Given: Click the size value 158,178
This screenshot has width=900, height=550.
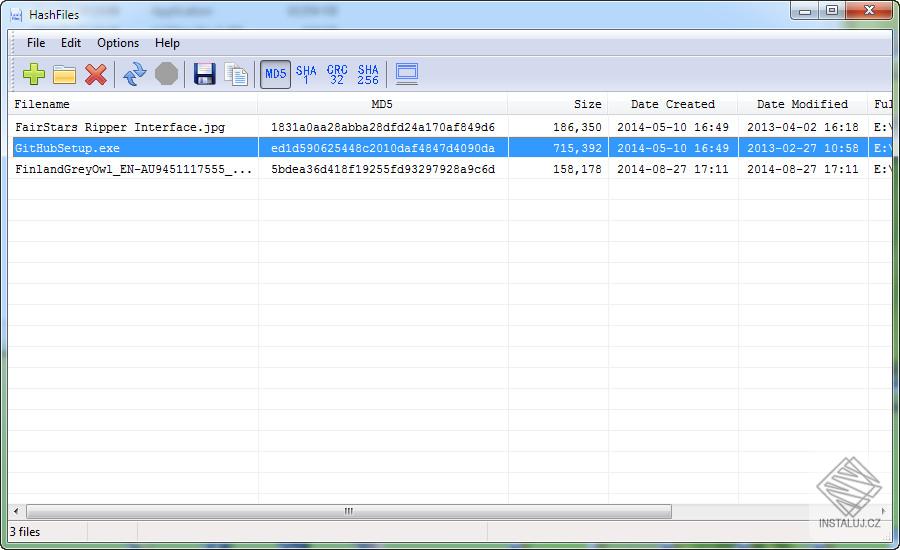Looking at the screenshot, I should point(577,169).
